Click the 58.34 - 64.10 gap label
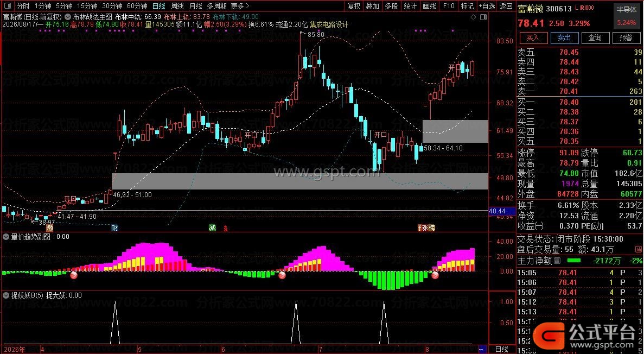 443,148
